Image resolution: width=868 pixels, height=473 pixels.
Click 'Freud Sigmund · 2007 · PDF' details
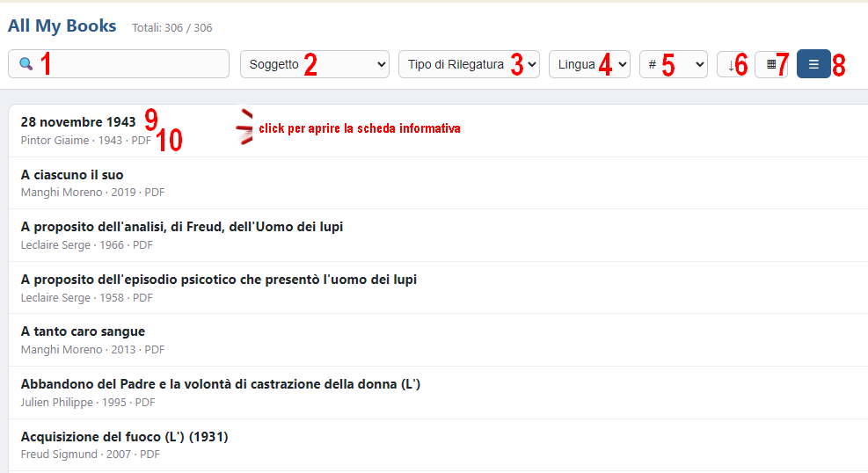click(x=90, y=455)
